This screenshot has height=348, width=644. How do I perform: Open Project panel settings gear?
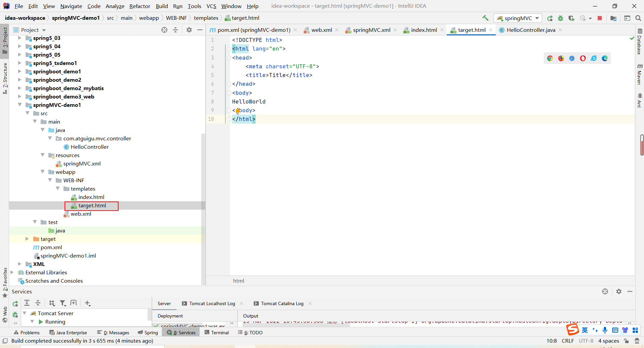pyautogui.click(x=189, y=30)
